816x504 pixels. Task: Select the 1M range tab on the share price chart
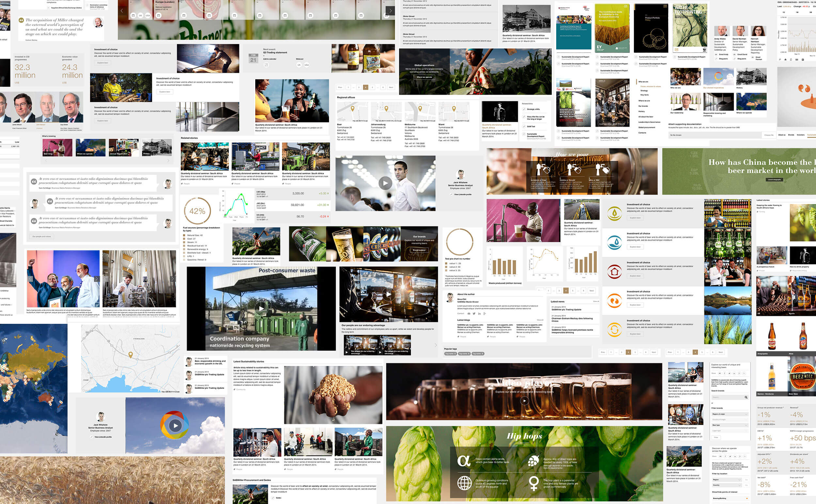pyautogui.click(x=797, y=12)
